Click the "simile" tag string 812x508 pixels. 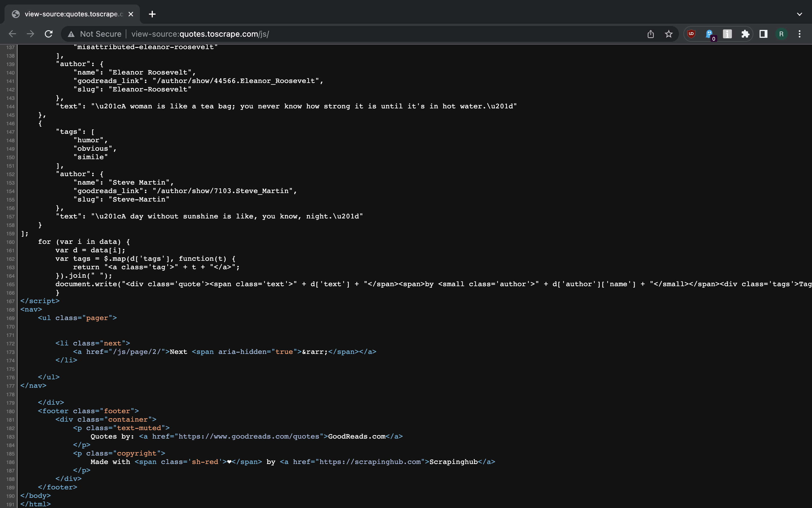pos(91,157)
